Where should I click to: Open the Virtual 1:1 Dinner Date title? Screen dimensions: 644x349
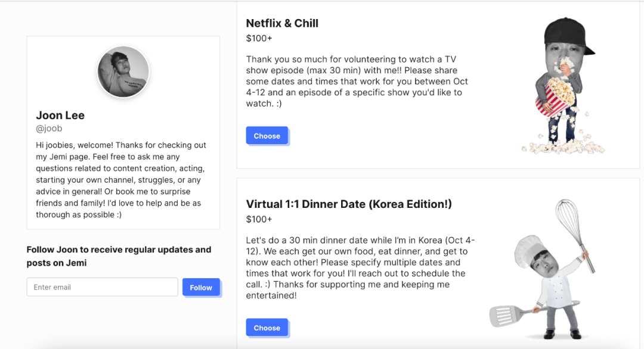(x=349, y=204)
